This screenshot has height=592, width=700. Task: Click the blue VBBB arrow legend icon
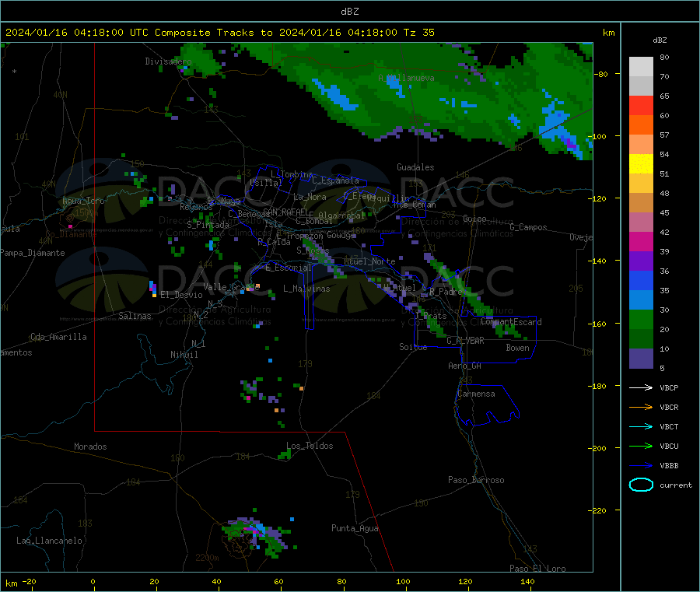pyautogui.click(x=641, y=465)
